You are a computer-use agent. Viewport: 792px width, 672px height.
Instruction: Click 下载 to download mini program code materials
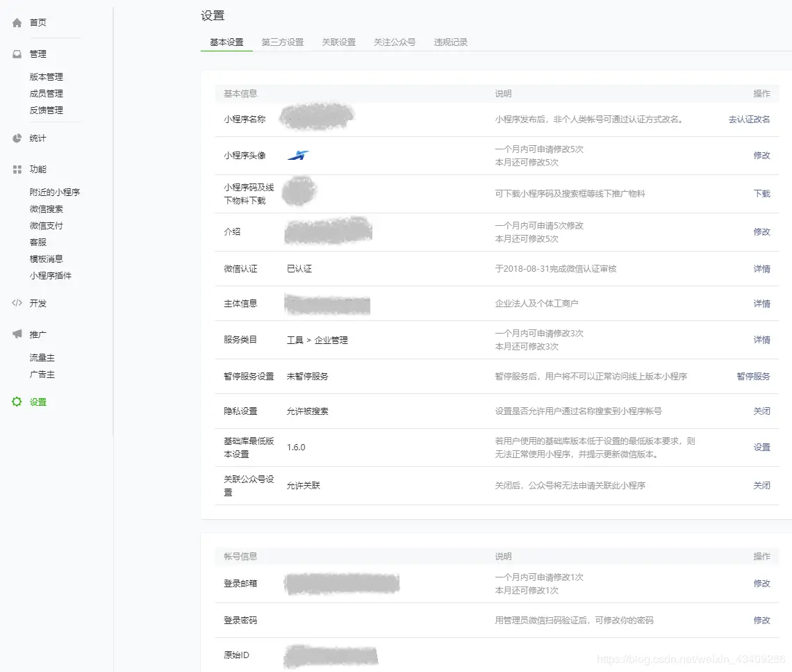(x=761, y=194)
